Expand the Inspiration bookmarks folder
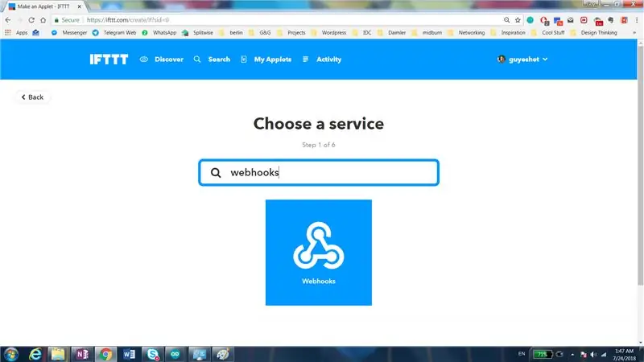The height and width of the screenshot is (362, 644). coord(508,32)
